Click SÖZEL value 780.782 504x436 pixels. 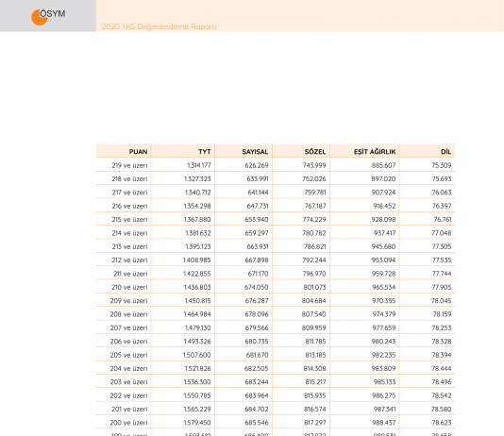click(x=314, y=233)
